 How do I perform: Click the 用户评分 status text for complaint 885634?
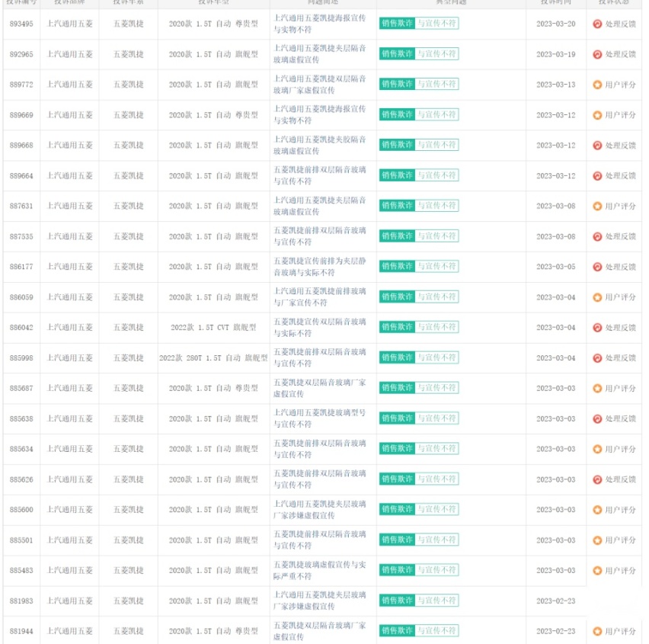pos(621,449)
